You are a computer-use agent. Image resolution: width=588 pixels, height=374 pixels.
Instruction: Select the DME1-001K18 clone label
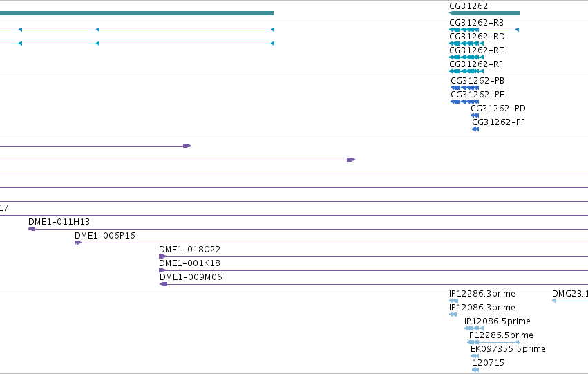[189, 263]
